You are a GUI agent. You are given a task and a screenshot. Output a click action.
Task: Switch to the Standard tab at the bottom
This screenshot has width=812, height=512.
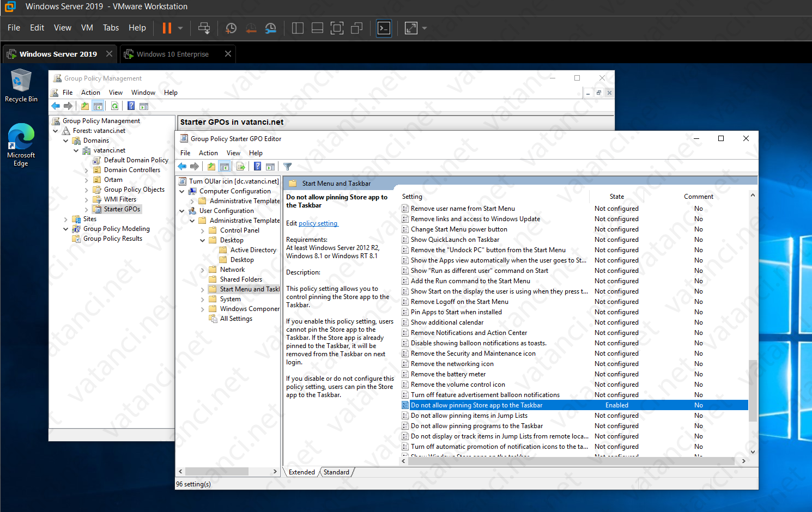[x=336, y=472]
